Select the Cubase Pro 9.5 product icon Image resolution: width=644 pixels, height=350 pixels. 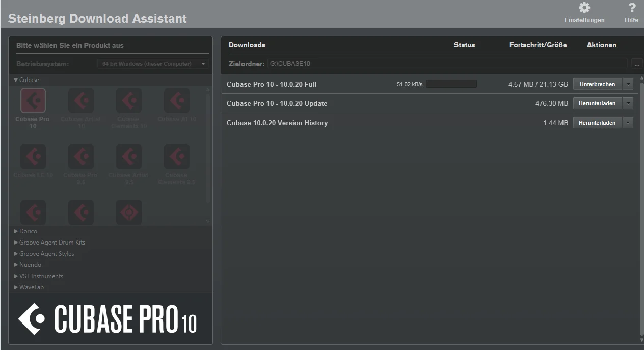tap(81, 156)
